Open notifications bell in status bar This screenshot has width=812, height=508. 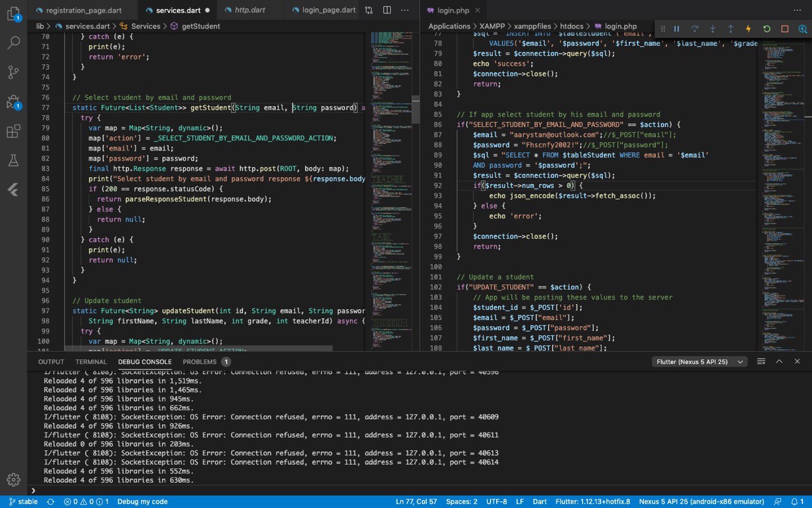point(797,502)
